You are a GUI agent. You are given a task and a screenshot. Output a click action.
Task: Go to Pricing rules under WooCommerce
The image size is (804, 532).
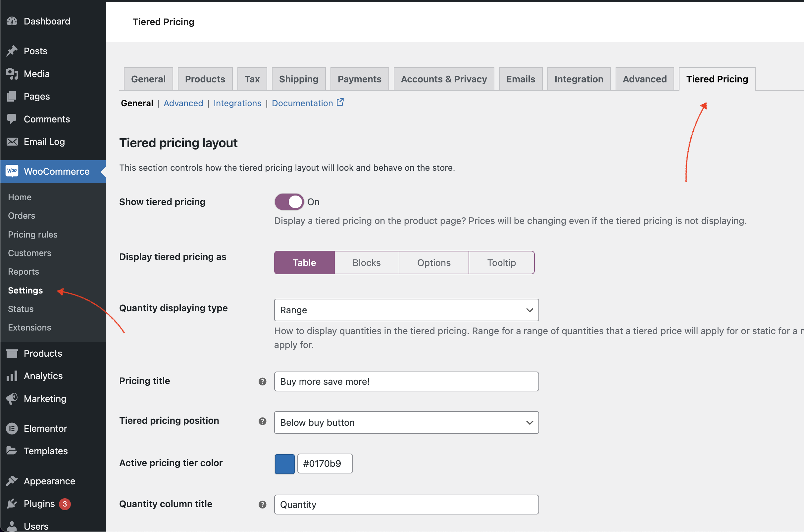32,234
